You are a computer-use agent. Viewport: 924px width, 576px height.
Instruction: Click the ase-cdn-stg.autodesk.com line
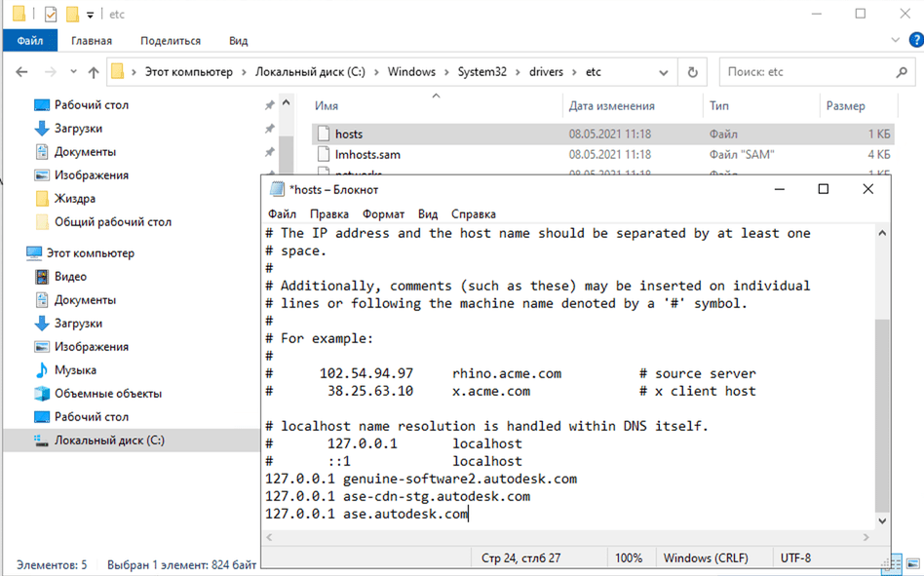tap(397, 496)
